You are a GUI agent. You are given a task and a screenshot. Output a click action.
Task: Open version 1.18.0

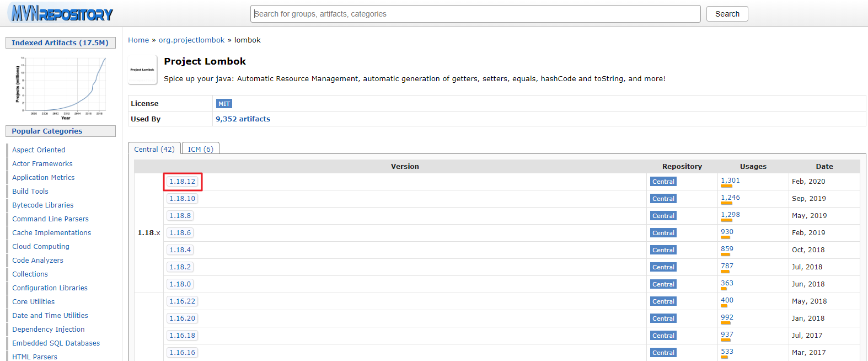pyautogui.click(x=180, y=284)
